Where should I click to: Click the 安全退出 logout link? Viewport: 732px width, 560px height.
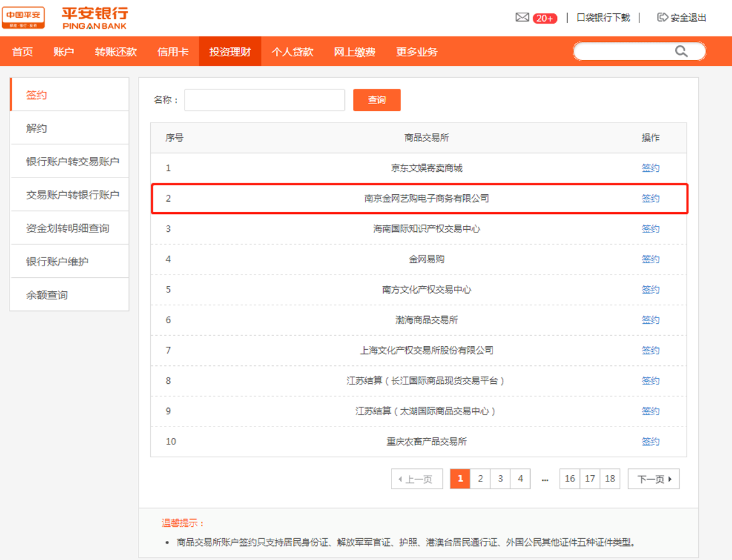688,18
